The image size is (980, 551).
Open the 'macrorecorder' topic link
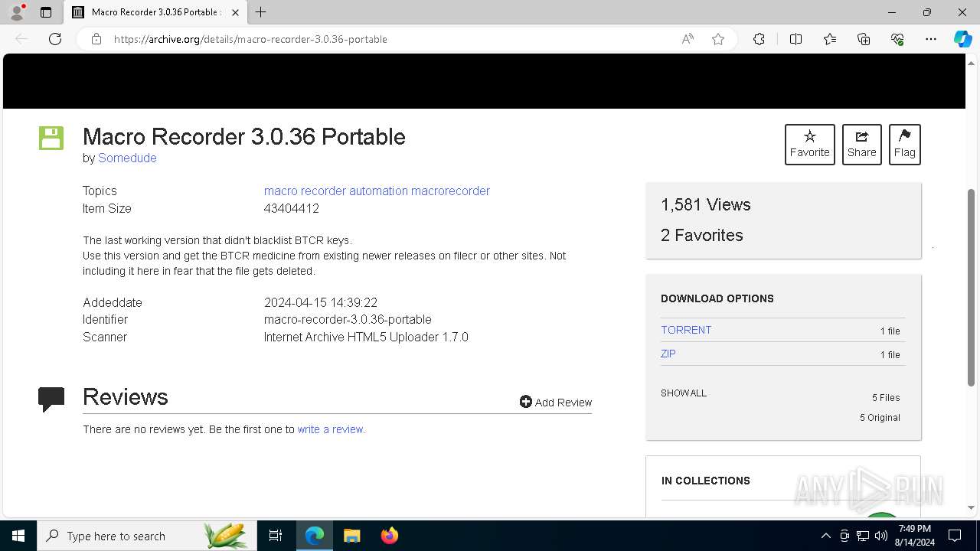coord(450,191)
